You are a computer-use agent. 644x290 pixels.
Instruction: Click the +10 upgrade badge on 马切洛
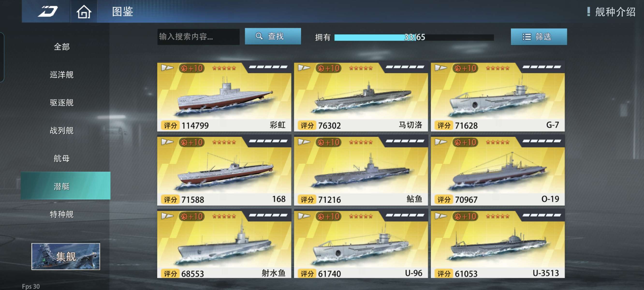[x=329, y=68]
